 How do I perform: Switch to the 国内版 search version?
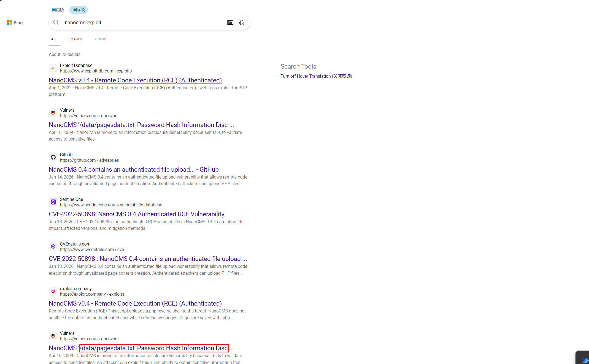58,10
